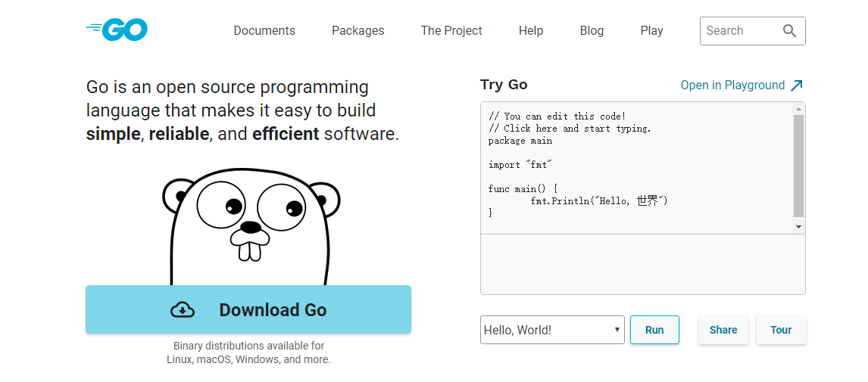Click the code editor scrollbar thumb

(x=798, y=166)
